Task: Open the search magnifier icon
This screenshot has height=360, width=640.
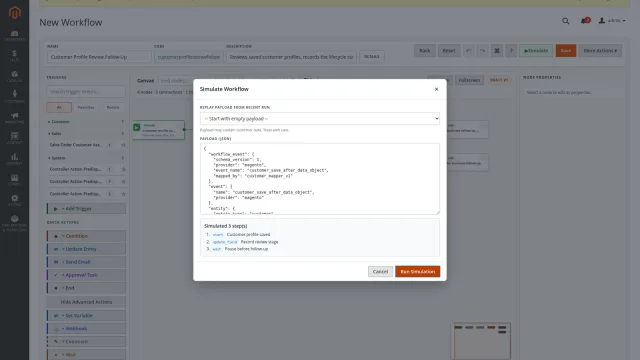Action: (565, 21)
